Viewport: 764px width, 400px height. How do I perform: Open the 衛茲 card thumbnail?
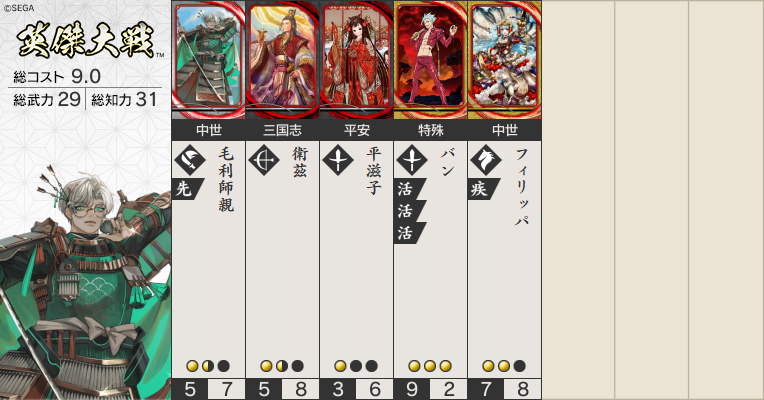tap(283, 59)
